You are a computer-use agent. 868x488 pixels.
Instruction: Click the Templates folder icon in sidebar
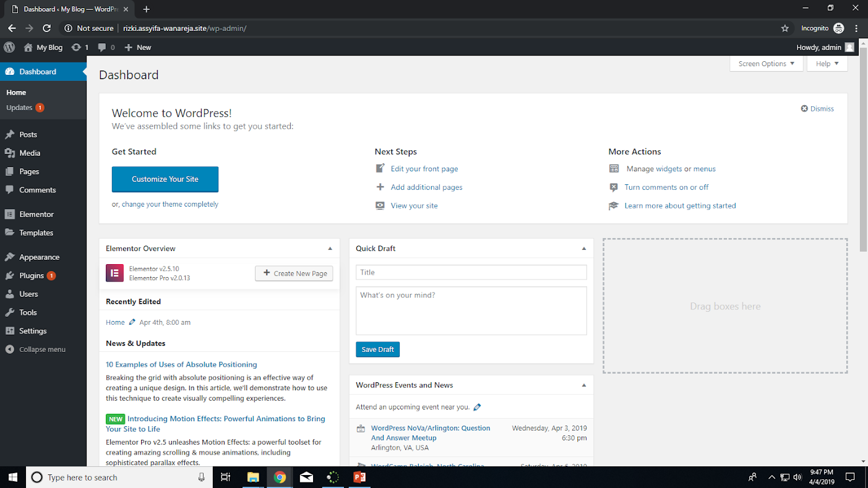10,233
